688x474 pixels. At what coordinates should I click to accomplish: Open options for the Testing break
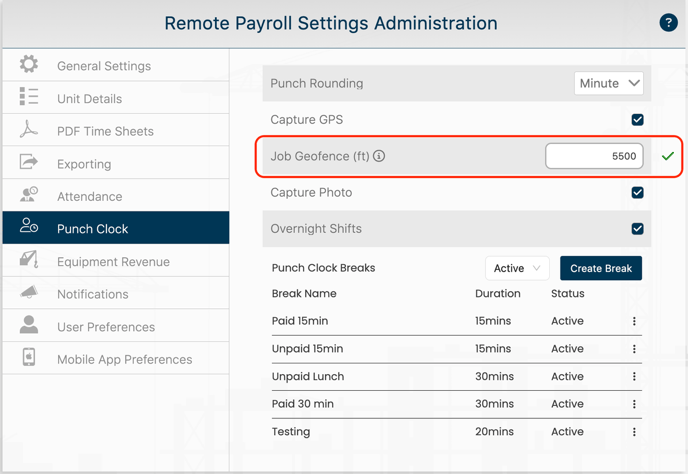pos(634,432)
